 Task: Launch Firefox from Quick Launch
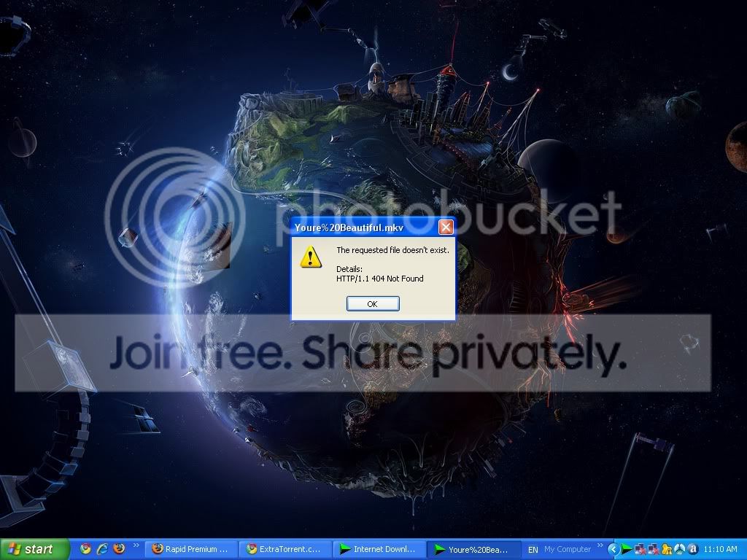pyautogui.click(x=119, y=548)
